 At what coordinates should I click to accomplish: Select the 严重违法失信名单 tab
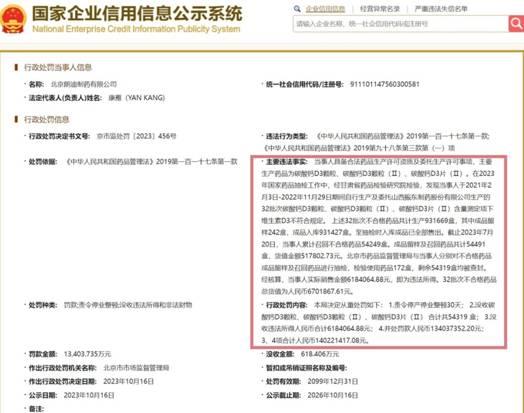441,9
